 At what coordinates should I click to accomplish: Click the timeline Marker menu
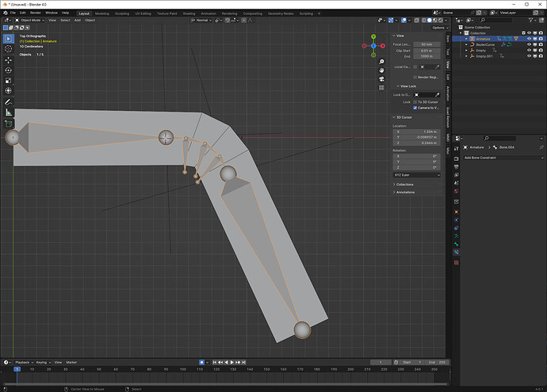(x=71, y=363)
